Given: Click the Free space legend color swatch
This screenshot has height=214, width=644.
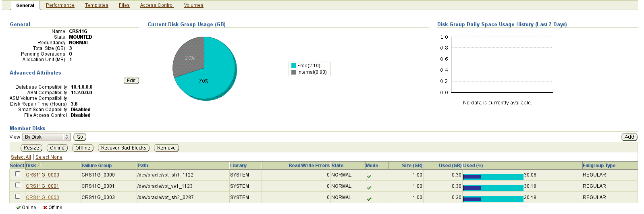Looking at the screenshot, I should pos(294,66).
